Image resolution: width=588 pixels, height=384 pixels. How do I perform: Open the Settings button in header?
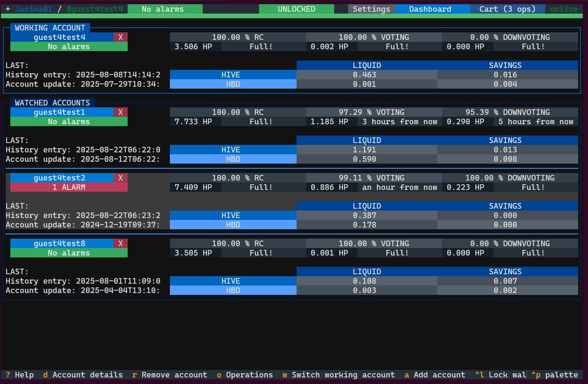point(372,9)
